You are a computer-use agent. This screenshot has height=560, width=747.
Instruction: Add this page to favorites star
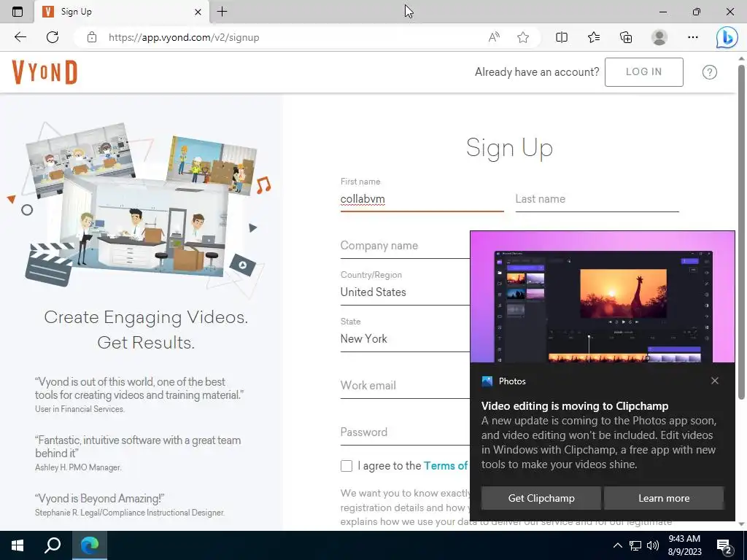pyautogui.click(x=523, y=37)
